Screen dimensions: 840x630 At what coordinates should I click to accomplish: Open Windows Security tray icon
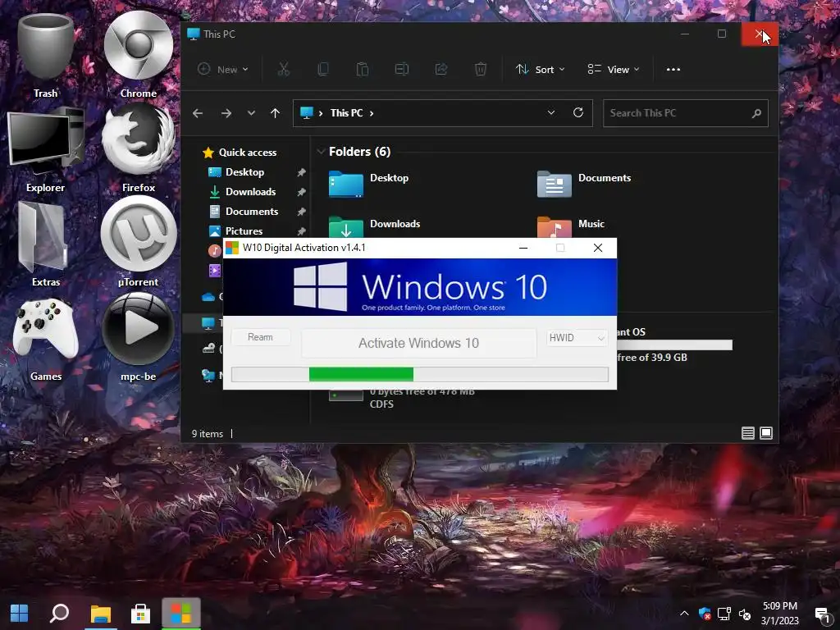(x=705, y=614)
